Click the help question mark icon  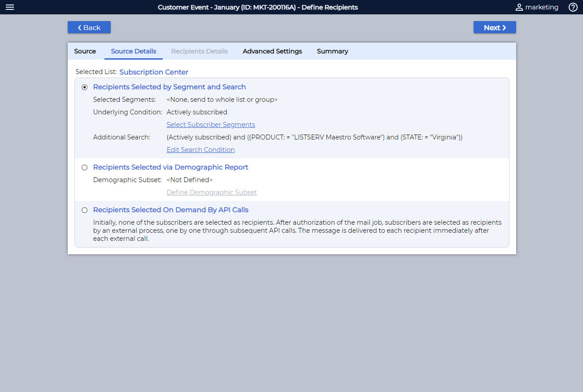tap(573, 7)
